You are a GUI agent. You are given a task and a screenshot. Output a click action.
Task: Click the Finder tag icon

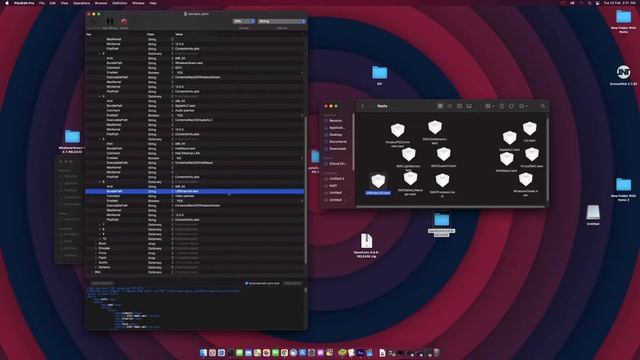coord(511,106)
